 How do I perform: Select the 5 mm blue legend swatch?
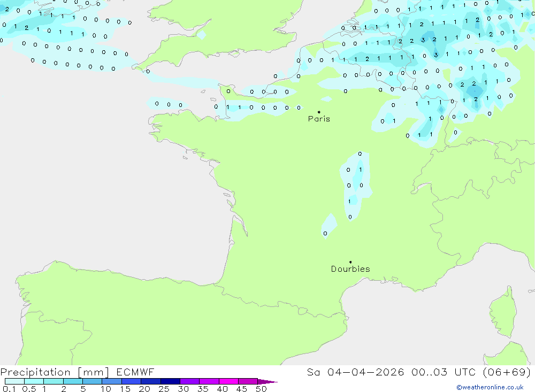(x=93, y=381)
